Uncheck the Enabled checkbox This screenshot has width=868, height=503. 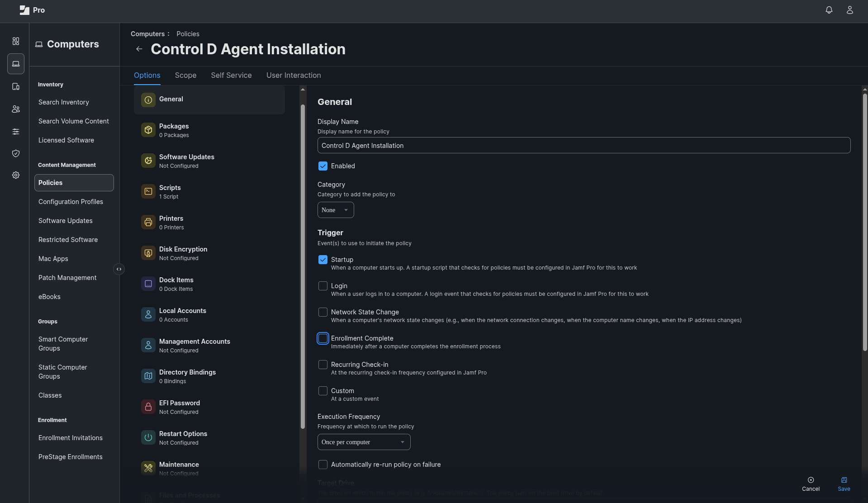pos(323,166)
